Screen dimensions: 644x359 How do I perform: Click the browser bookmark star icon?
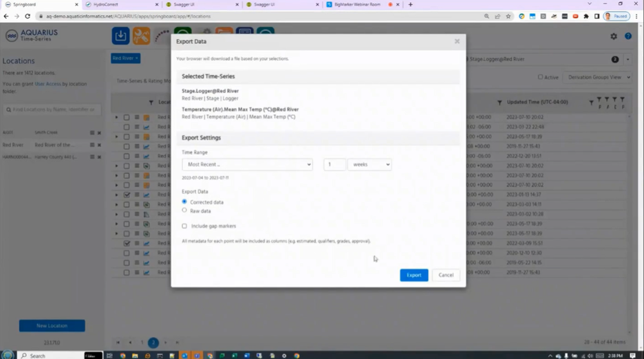(508, 17)
